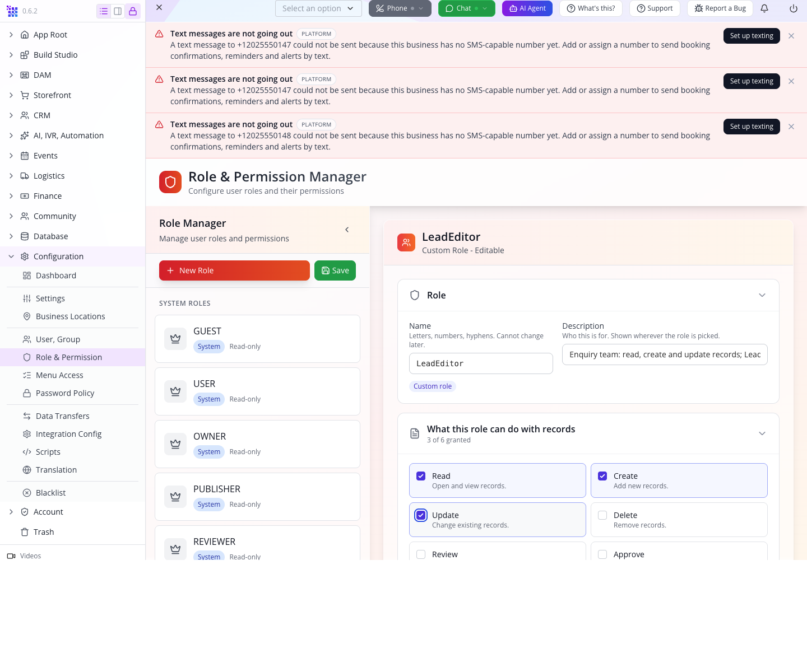Viewport: 807px width, 672px height.
Task: Expand the Storefront tree item
Action: point(11,95)
